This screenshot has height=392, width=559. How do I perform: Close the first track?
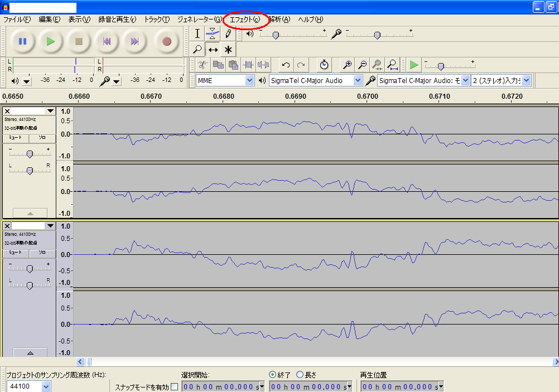7,111
